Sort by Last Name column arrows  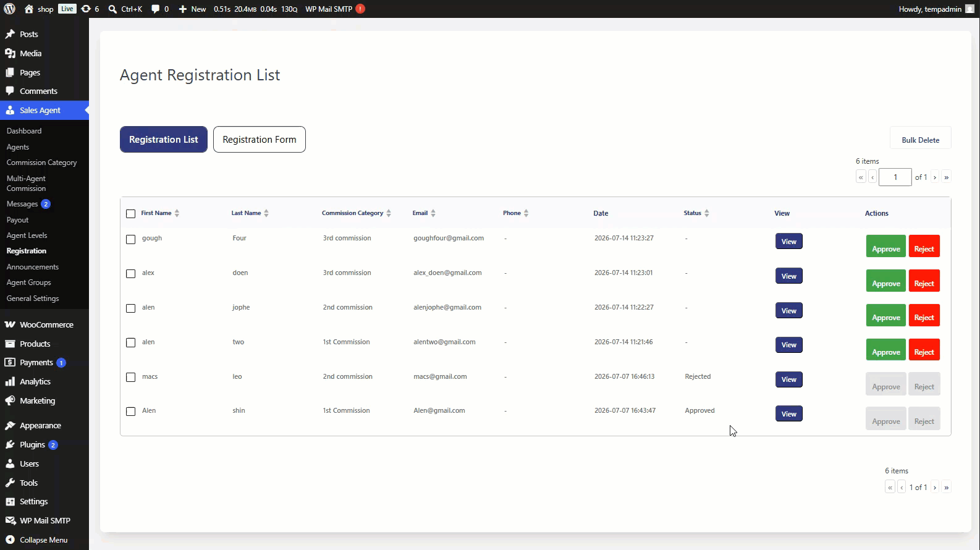(266, 213)
